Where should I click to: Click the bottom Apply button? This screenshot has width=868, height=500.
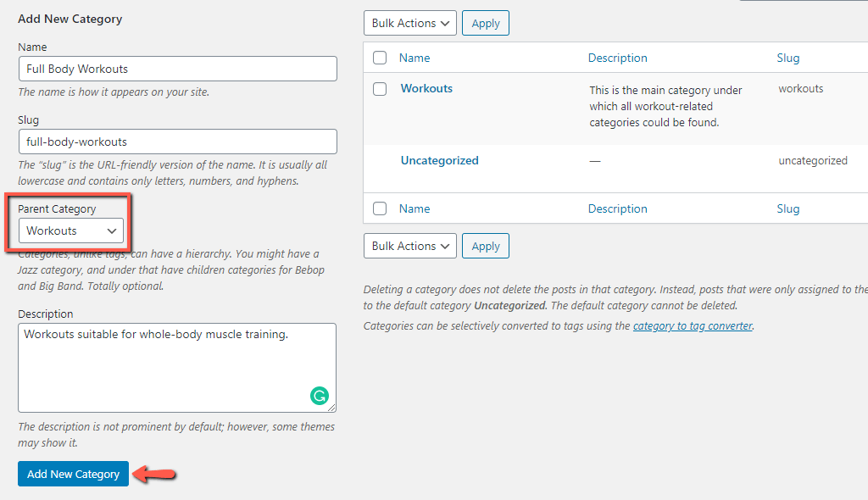click(x=486, y=246)
